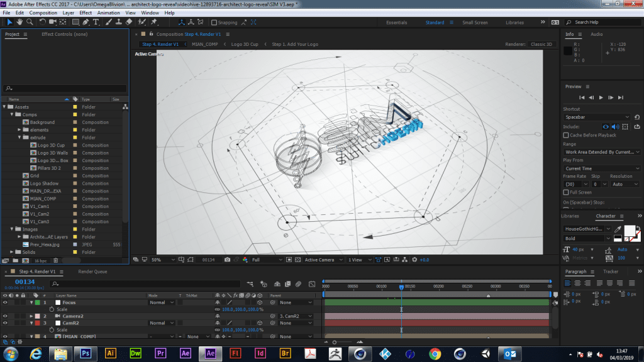Open the Show Channel color icon
The height and width of the screenshot is (362, 644).
coord(245,260)
